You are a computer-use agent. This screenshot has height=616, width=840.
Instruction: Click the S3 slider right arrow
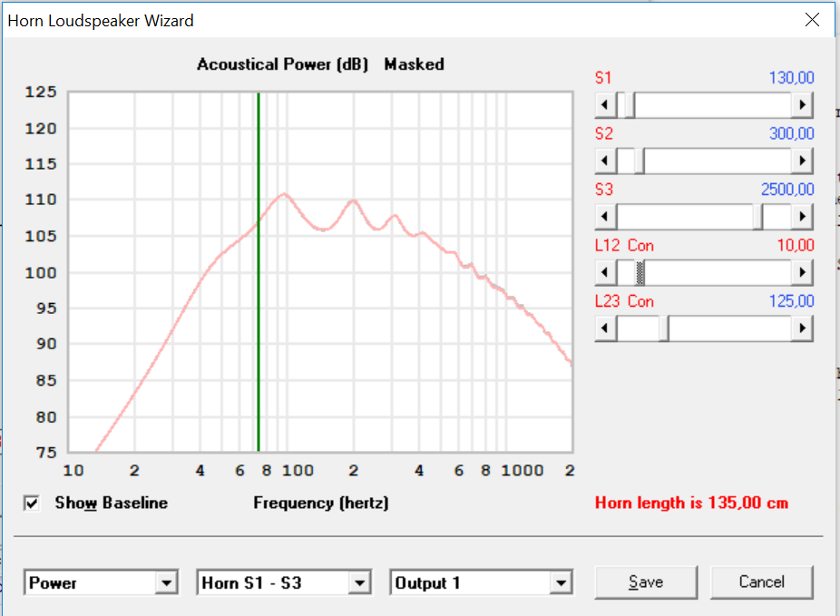pyautogui.click(x=802, y=217)
